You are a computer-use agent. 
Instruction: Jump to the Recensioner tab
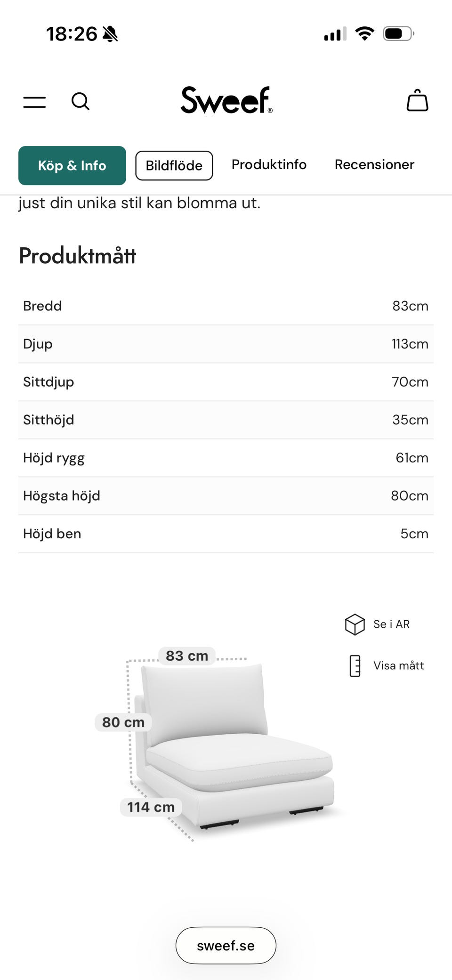click(374, 164)
